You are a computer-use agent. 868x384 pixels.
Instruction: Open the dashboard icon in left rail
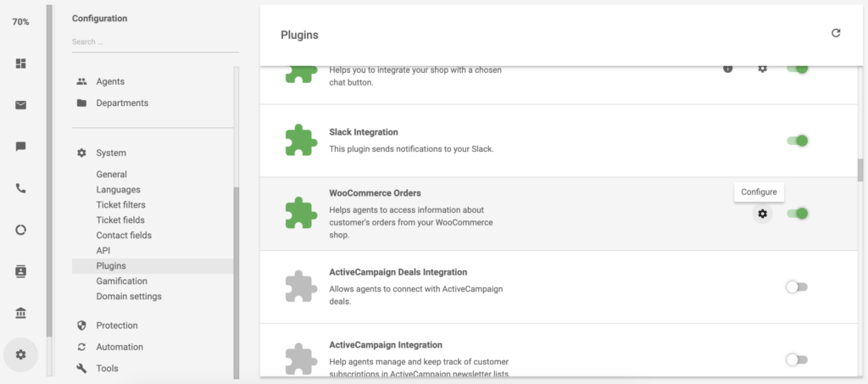pyautogui.click(x=21, y=64)
